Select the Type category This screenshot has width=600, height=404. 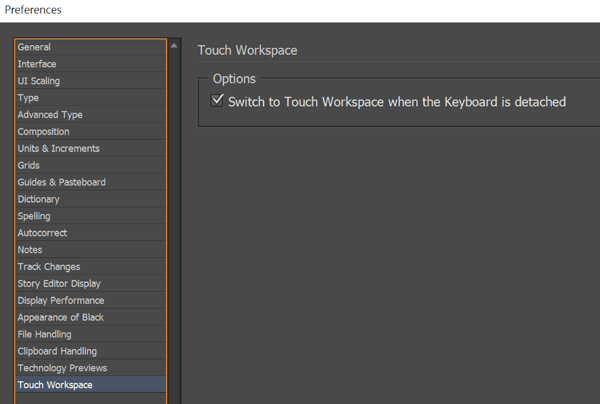point(91,98)
